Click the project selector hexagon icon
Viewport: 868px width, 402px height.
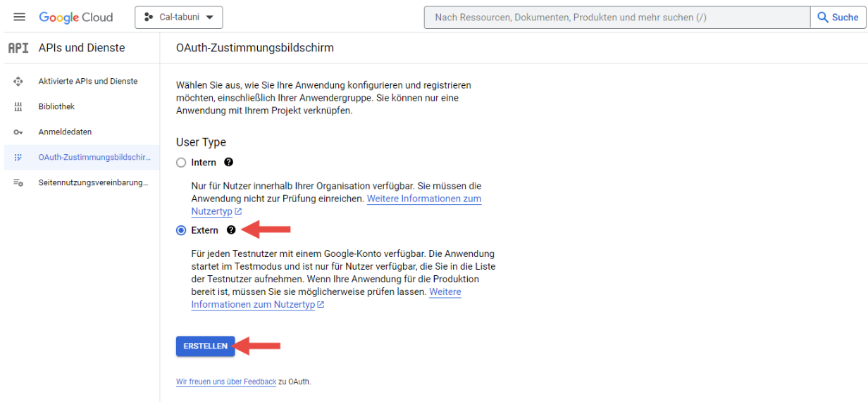point(149,18)
